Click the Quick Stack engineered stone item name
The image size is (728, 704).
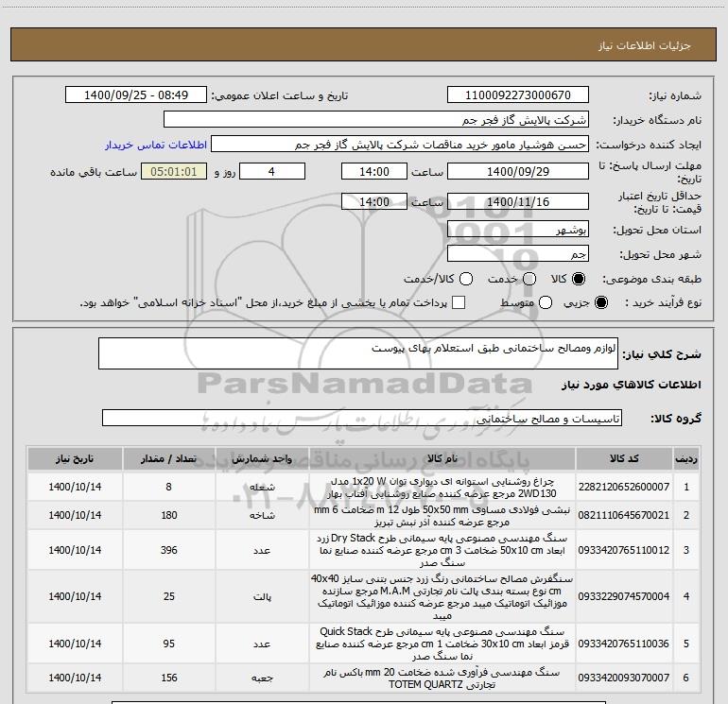(x=442, y=644)
